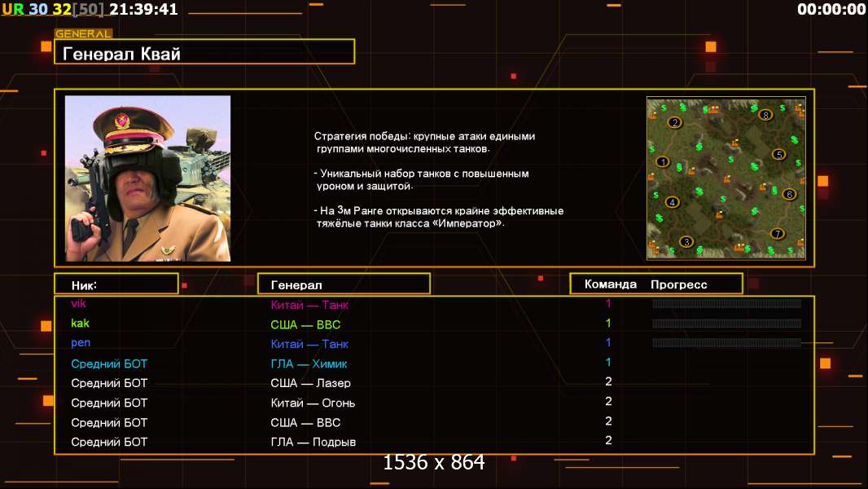Click "Китай — Танк" in vik's row
Viewport: 868px width, 489px height.
tap(309, 305)
